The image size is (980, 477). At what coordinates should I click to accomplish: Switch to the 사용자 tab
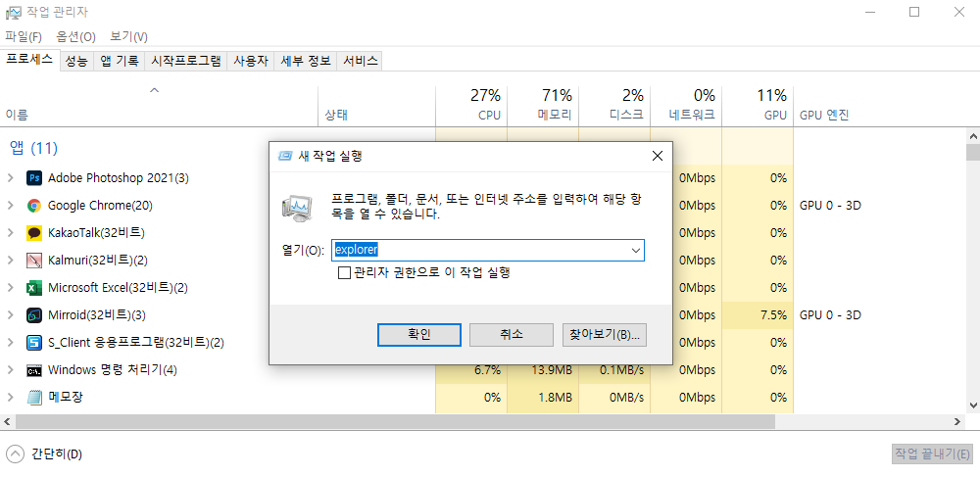point(251,61)
